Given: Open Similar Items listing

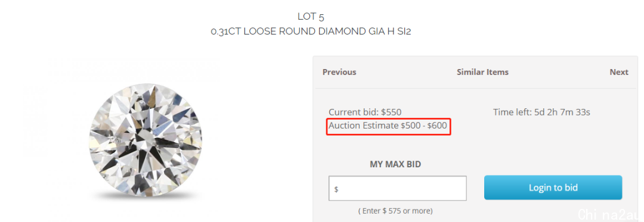Looking at the screenshot, I should point(482,72).
